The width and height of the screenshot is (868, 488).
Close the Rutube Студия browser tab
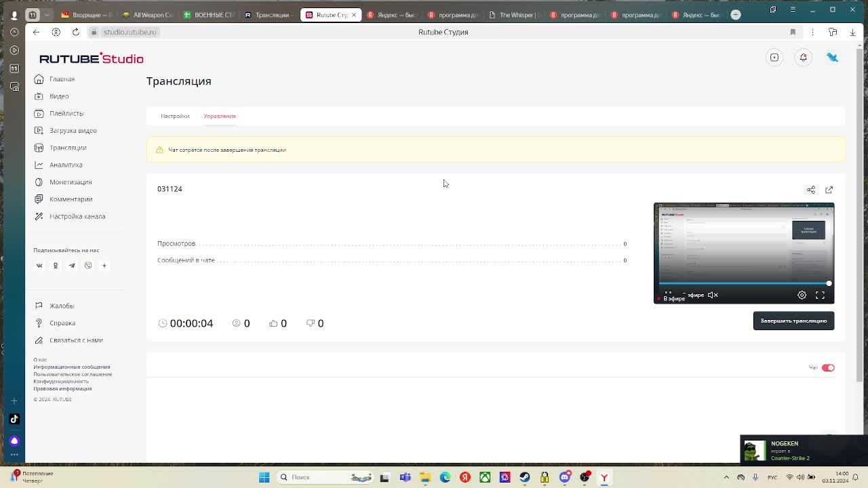(353, 14)
